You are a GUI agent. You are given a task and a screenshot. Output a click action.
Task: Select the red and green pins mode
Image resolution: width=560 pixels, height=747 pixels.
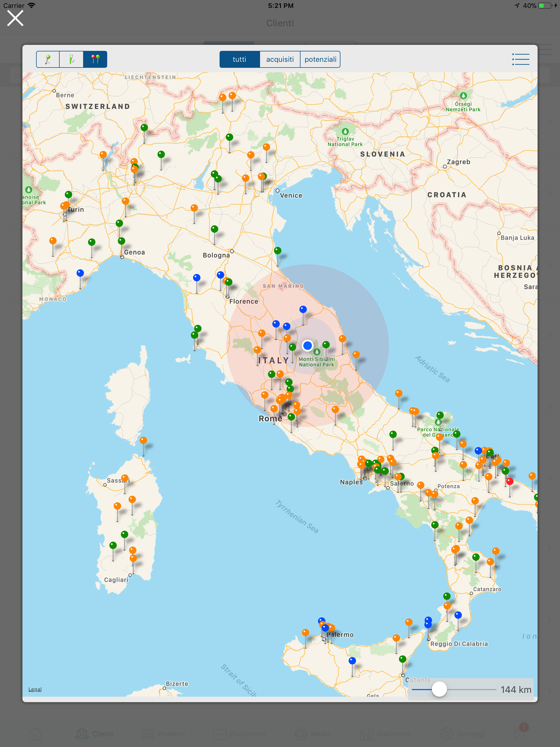95,59
